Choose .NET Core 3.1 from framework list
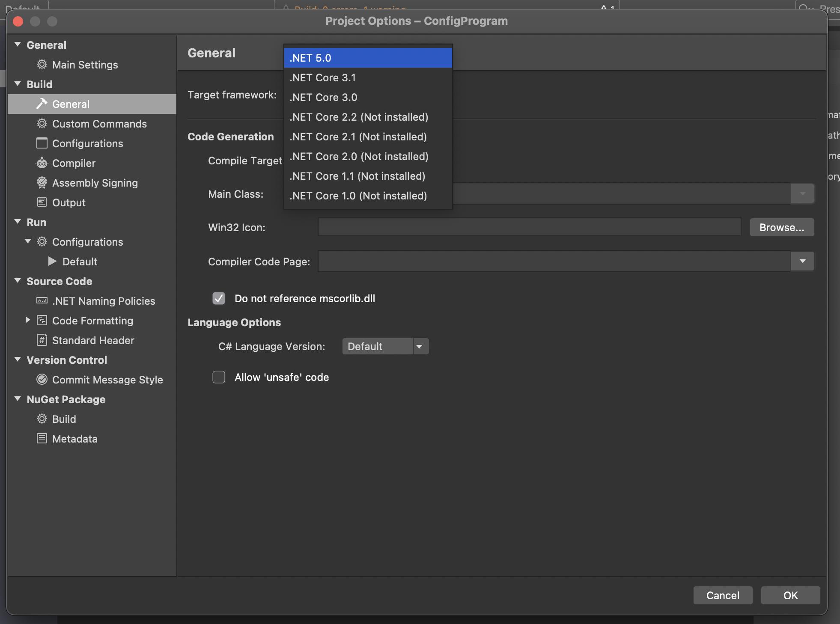Screen dimensions: 840x624 [323, 78]
